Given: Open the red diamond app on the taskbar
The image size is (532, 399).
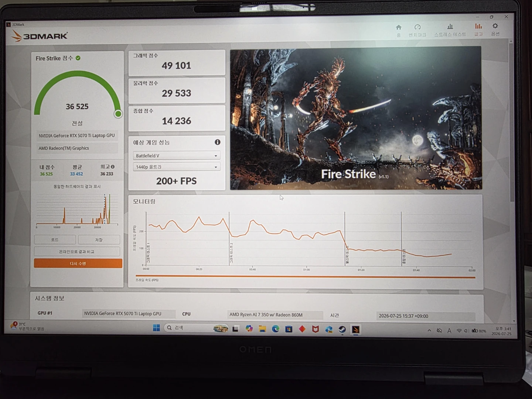Looking at the screenshot, I should 302,329.
